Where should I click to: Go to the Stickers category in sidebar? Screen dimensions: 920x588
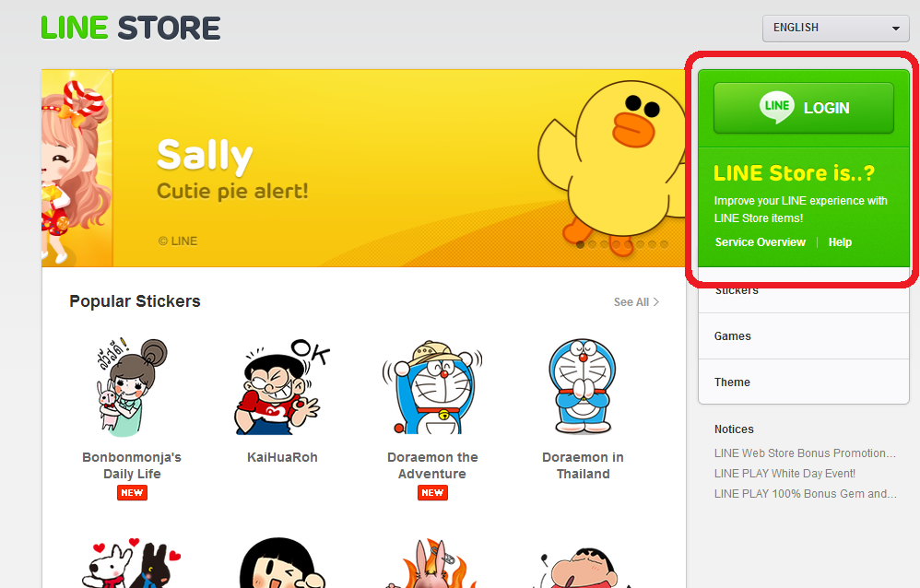click(737, 291)
